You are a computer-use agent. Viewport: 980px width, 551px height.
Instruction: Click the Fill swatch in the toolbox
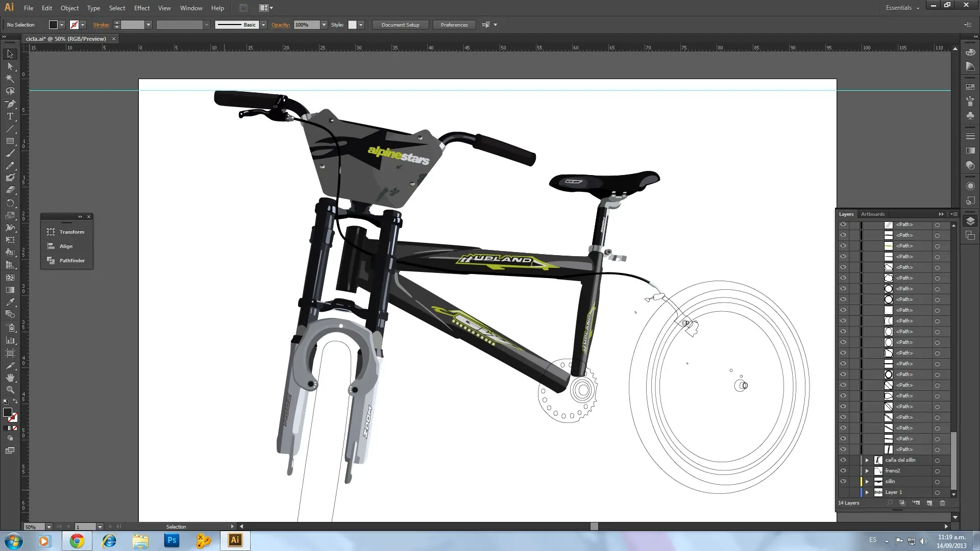(x=8, y=412)
